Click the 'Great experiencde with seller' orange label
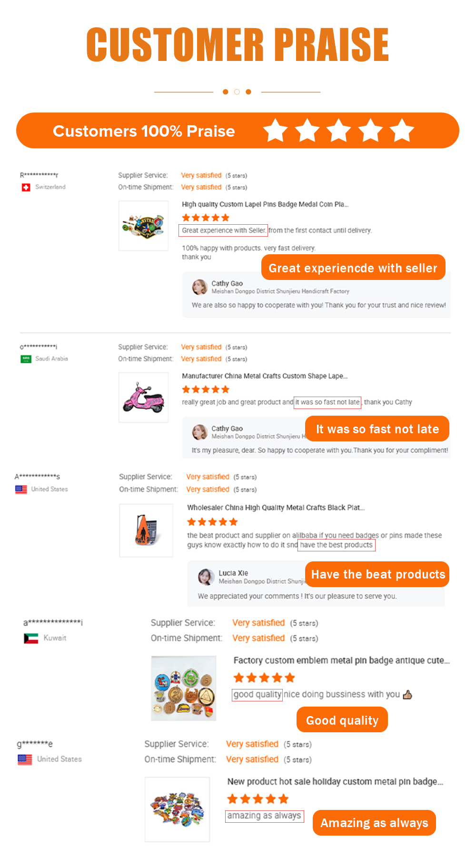The width and height of the screenshot is (476, 868). pyautogui.click(x=353, y=268)
